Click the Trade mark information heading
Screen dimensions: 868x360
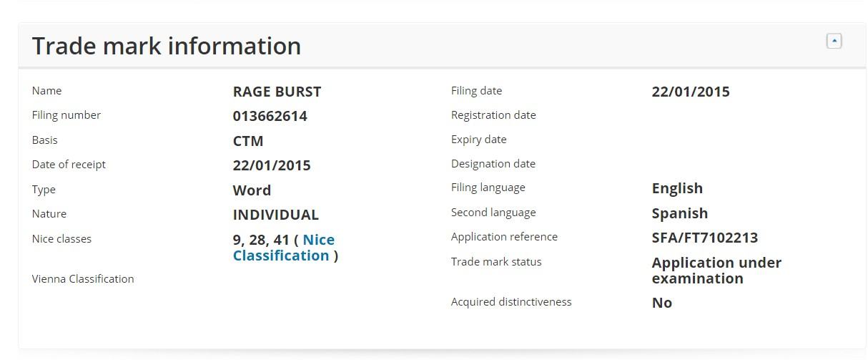point(167,46)
